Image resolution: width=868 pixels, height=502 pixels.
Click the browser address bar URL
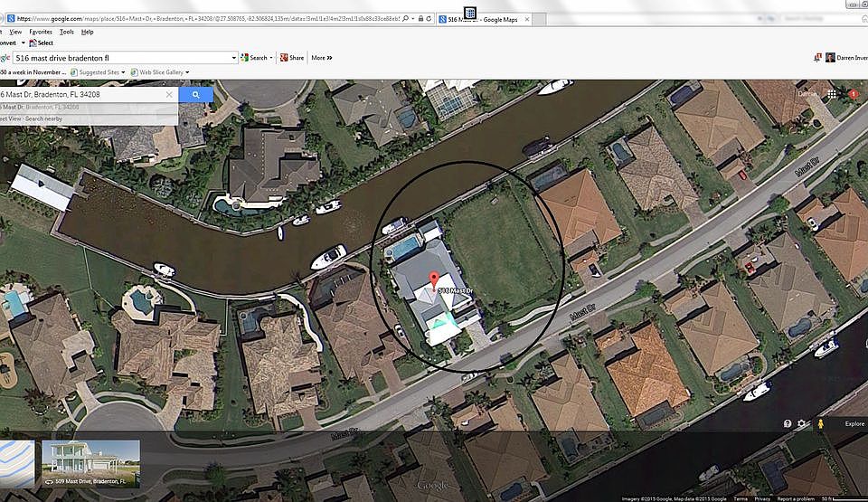point(208,18)
